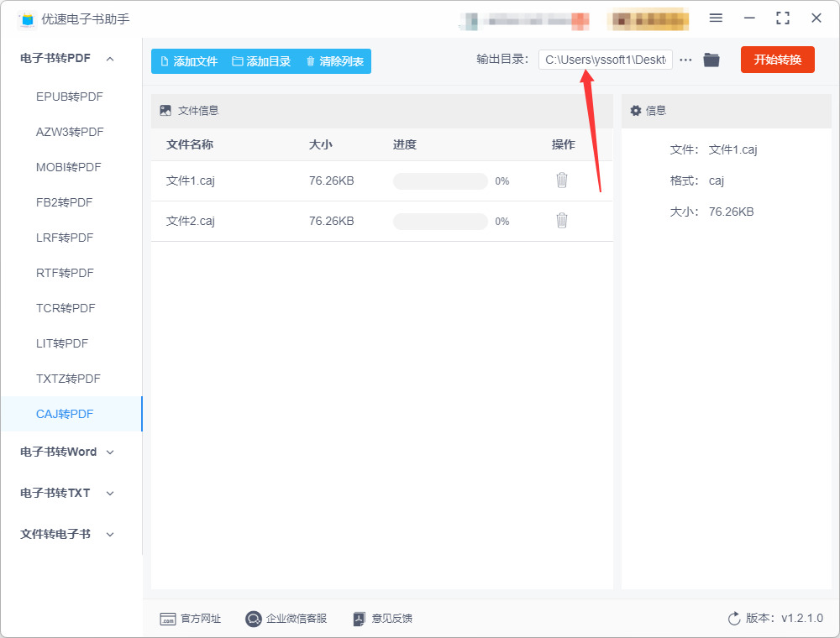Expand the 电子书转TXT section
The height and width of the screenshot is (638, 840).
[x=66, y=493]
